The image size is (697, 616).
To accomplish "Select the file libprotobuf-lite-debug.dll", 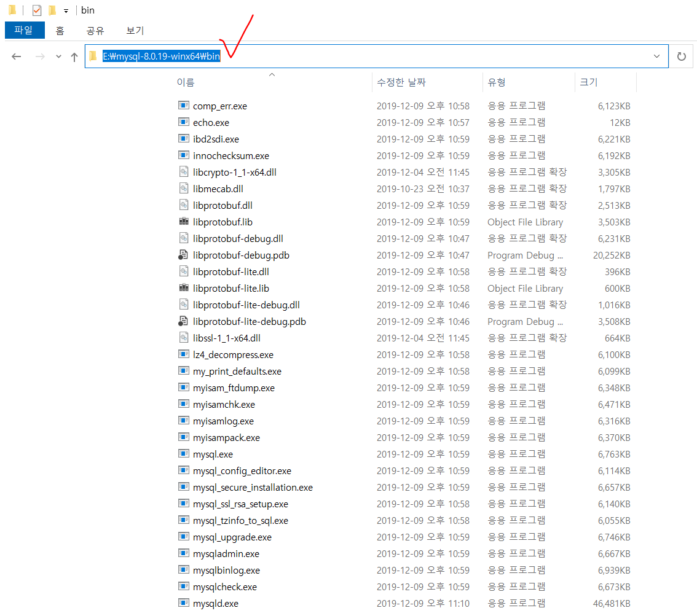I will (x=246, y=305).
